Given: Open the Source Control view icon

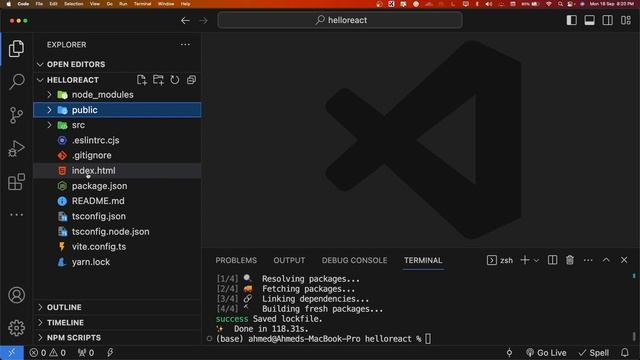Looking at the screenshot, I should [16, 115].
